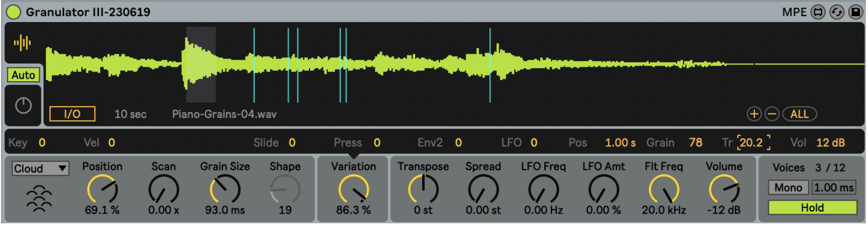Toggle the device activator power button
This screenshot has height=226, width=868.
[x=13, y=12]
